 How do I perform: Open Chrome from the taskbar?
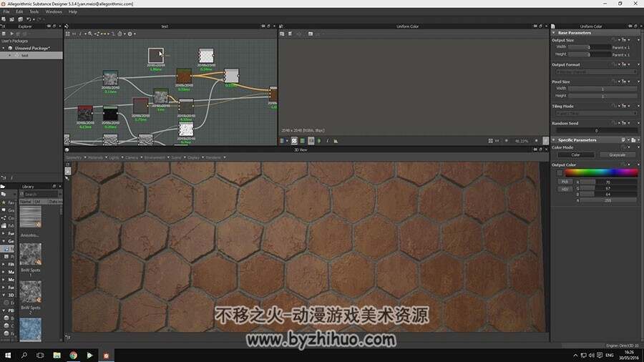(73, 355)
